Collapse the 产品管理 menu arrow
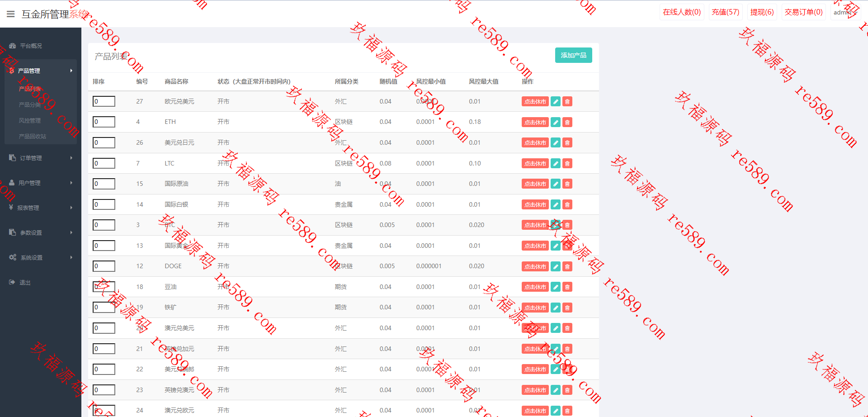This screenshot has height=417, width=868. point(71,71)
